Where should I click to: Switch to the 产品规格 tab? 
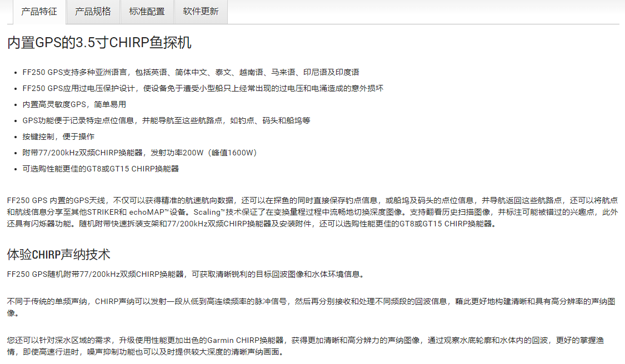pos(93,12)
